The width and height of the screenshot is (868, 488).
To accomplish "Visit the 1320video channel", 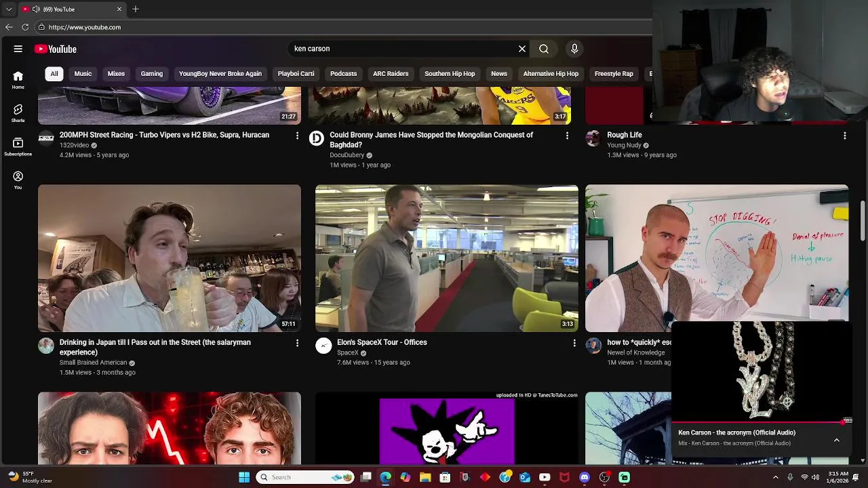I will coord(75,145).
